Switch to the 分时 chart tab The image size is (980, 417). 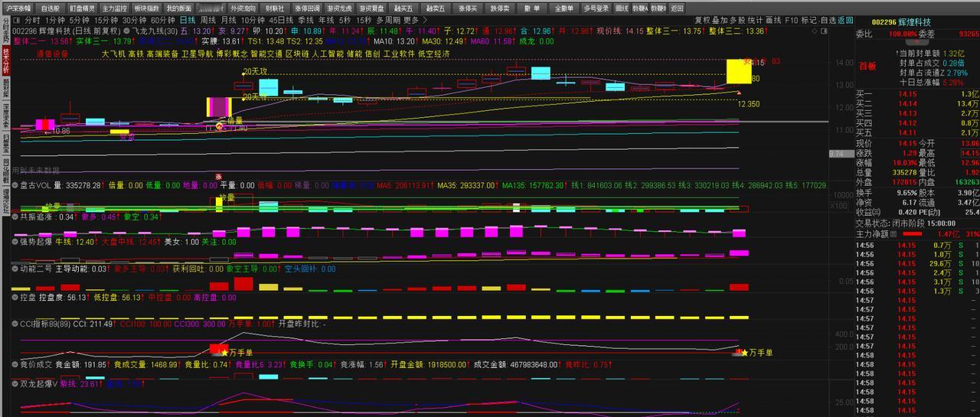coord(32,20)
